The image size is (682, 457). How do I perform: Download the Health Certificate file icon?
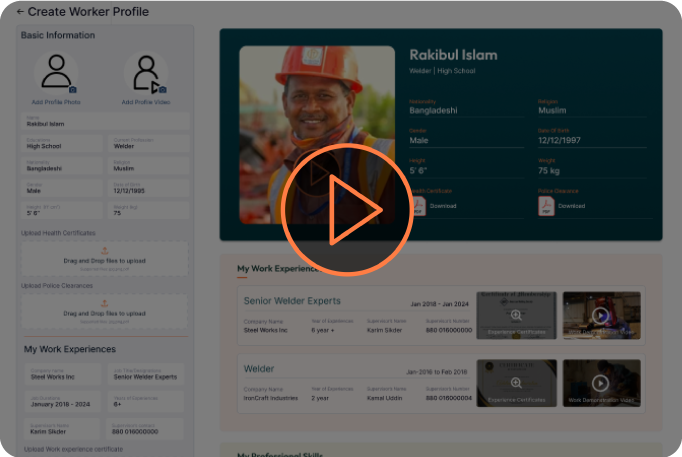pyautogui.click(x=418, y=205)
